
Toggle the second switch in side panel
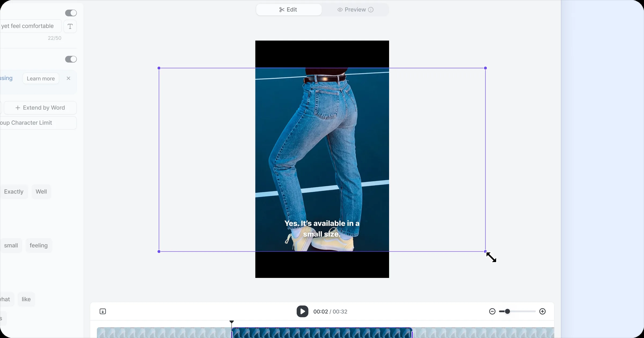[71, 59]
